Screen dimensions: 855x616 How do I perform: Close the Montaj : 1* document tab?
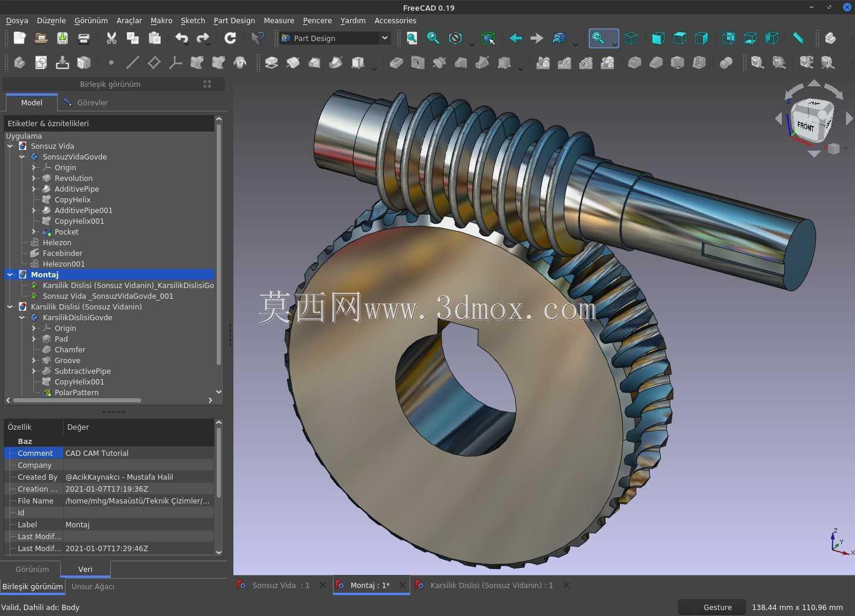pyautogui.click(x=402, y=585)
